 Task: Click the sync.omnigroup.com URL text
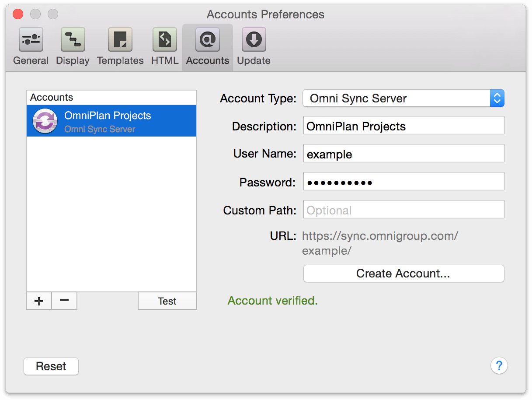click(380, 243)
